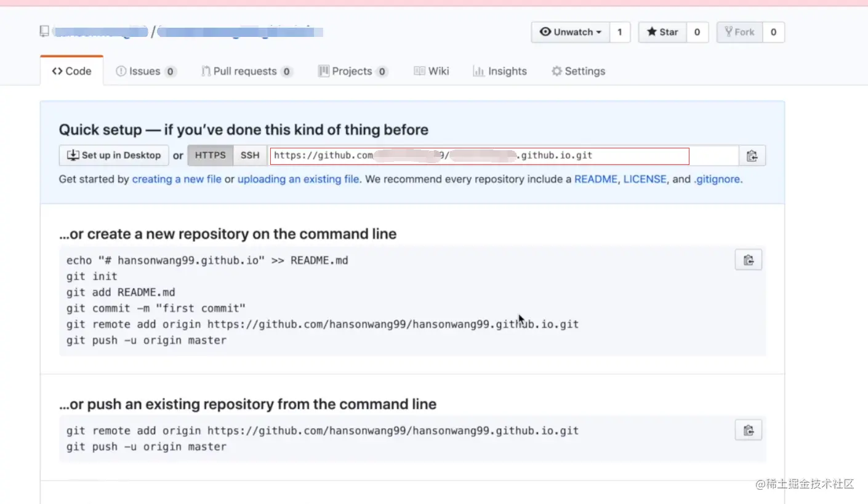Follow the 'creating a new file' link
The height and width of the screenshot is (504, 868).
pos(177,180)
